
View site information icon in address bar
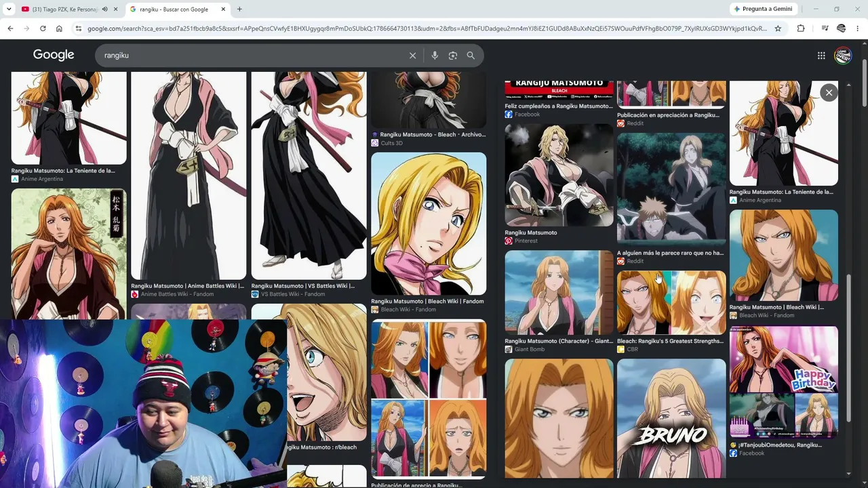coord(79,28)
